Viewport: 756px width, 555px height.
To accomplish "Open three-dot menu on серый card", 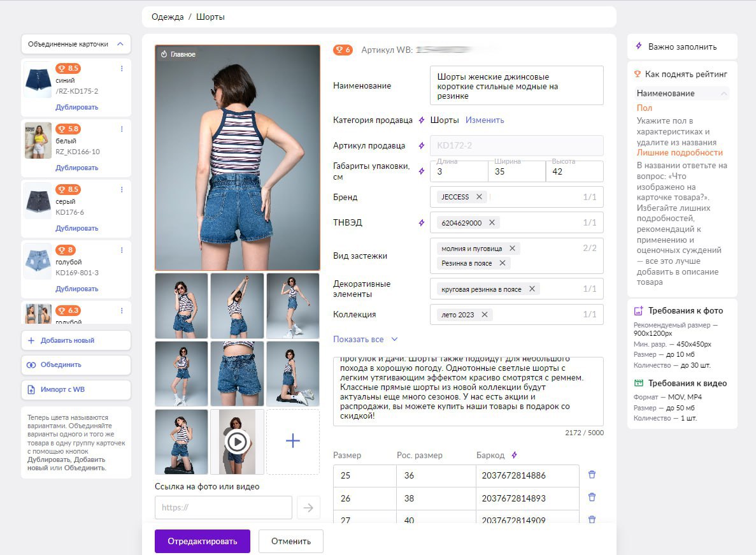I will 122,189.
